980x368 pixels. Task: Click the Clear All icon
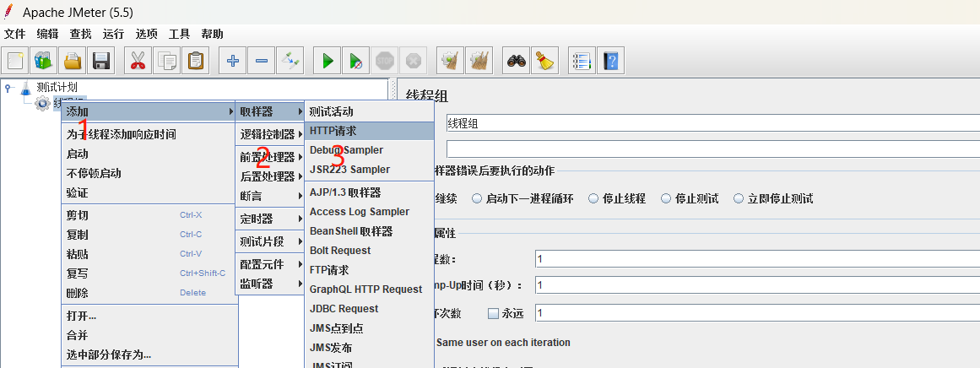click(x=479, y=62)
